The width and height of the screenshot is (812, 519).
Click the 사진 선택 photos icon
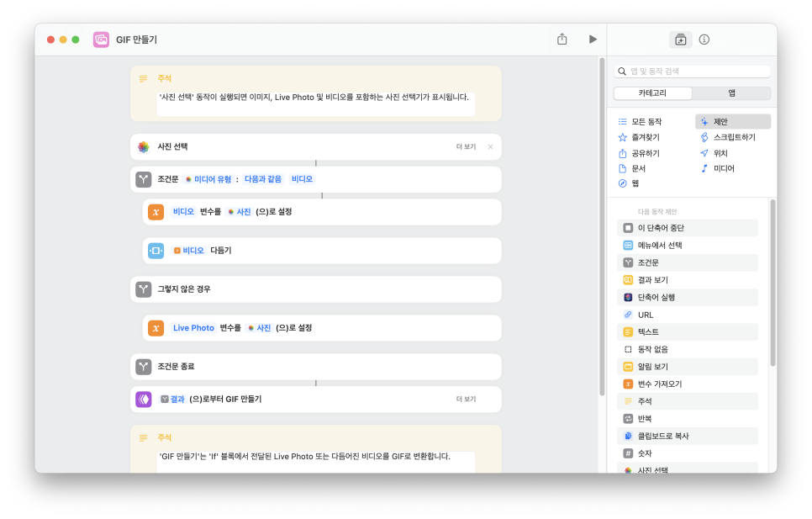click(144, 146)
